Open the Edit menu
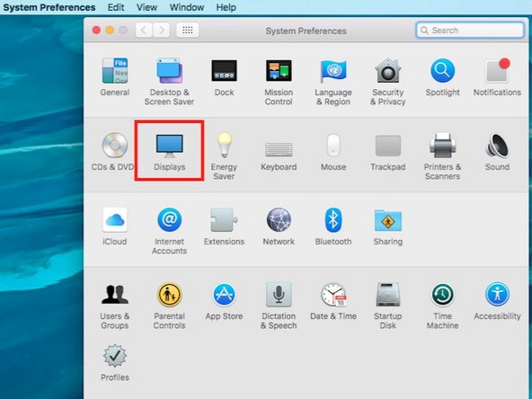The height and width of the screenshot is (399, 532). [x=116, y=7]
